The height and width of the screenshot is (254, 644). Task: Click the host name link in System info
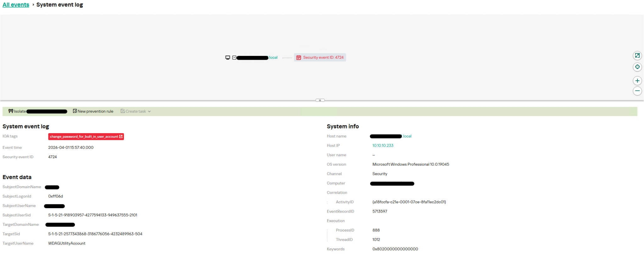(391, 136)
